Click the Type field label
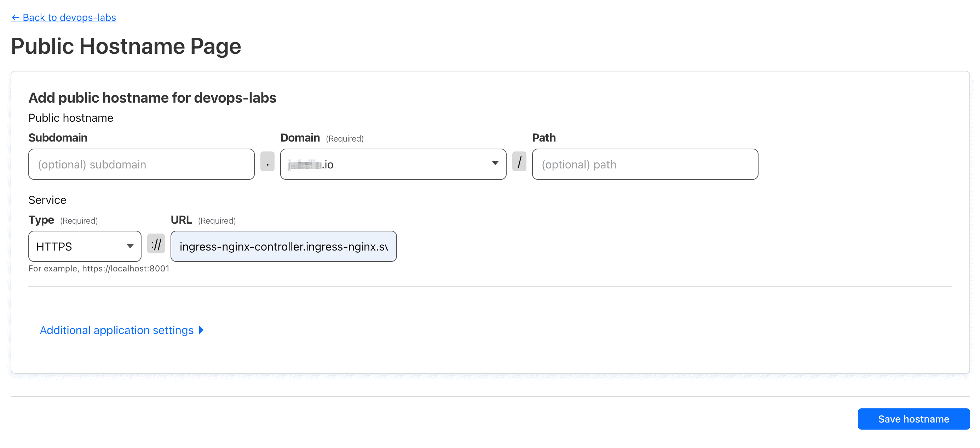980x448 pixels. pos(41,220)
